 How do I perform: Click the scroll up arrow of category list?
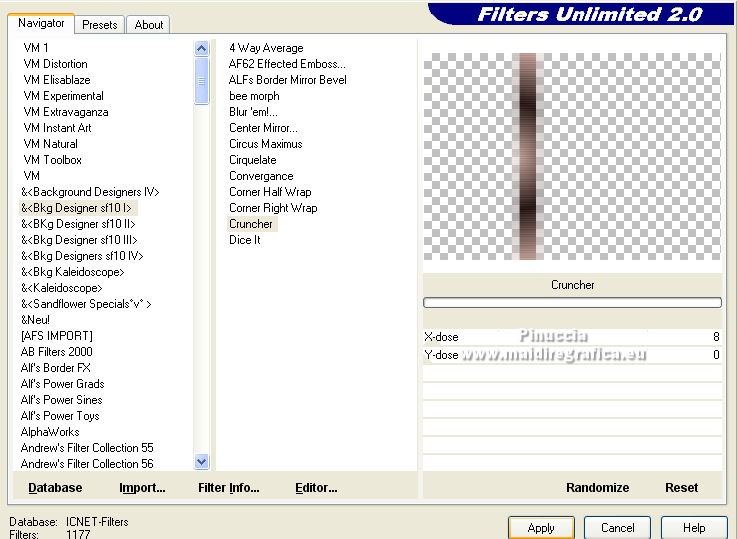(x=202, y=48)
